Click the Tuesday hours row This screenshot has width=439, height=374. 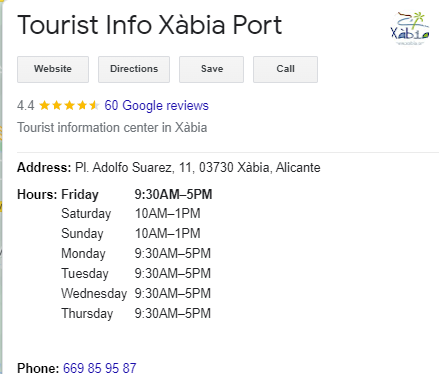136,274
